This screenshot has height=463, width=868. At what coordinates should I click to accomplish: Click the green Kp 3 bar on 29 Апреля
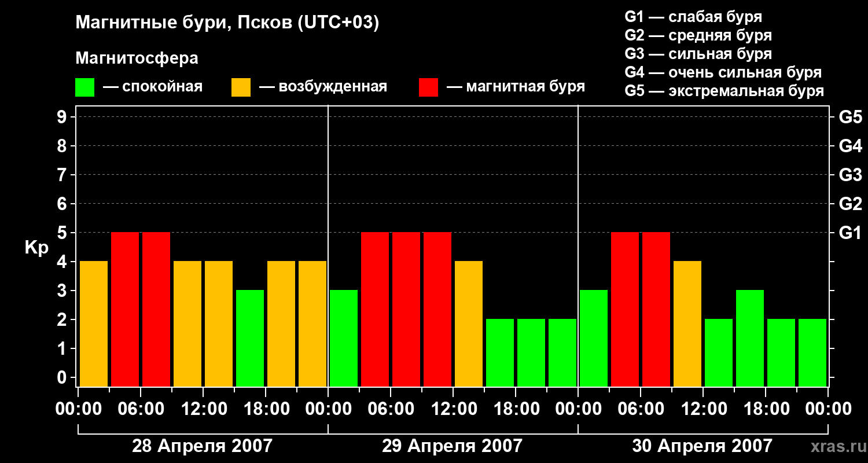pos(344,338)
